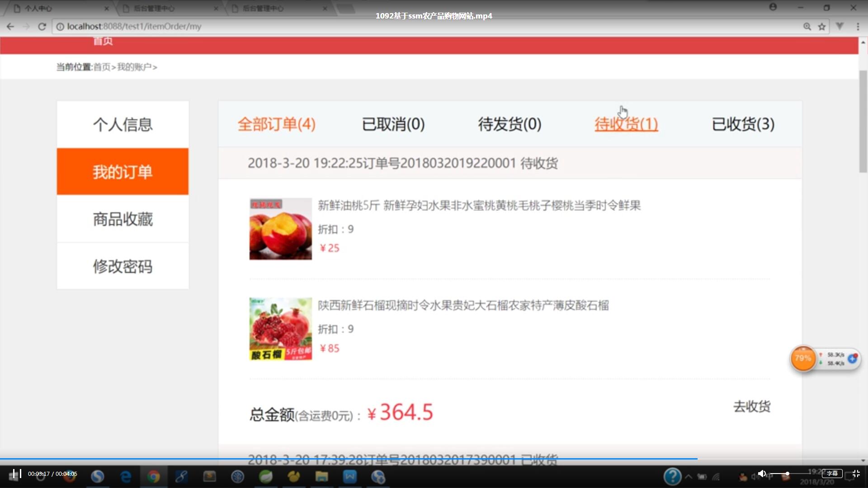
Task: Open the browser three-dot menu
Action: pos(858,27)
